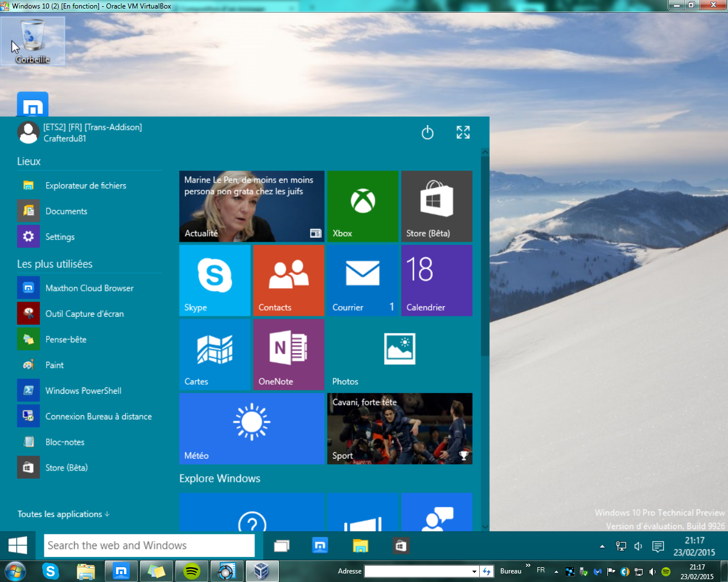Open Task View on the Windows 10 taskbar
The width and height of the screenshot is (728, 582).
282,546
